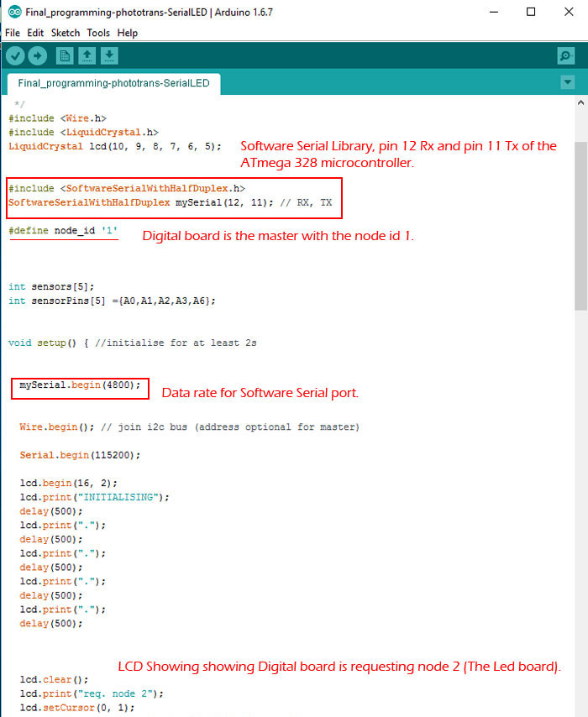Create a new sketch file
The image size is (588, 717).
(x=65, y=55)
